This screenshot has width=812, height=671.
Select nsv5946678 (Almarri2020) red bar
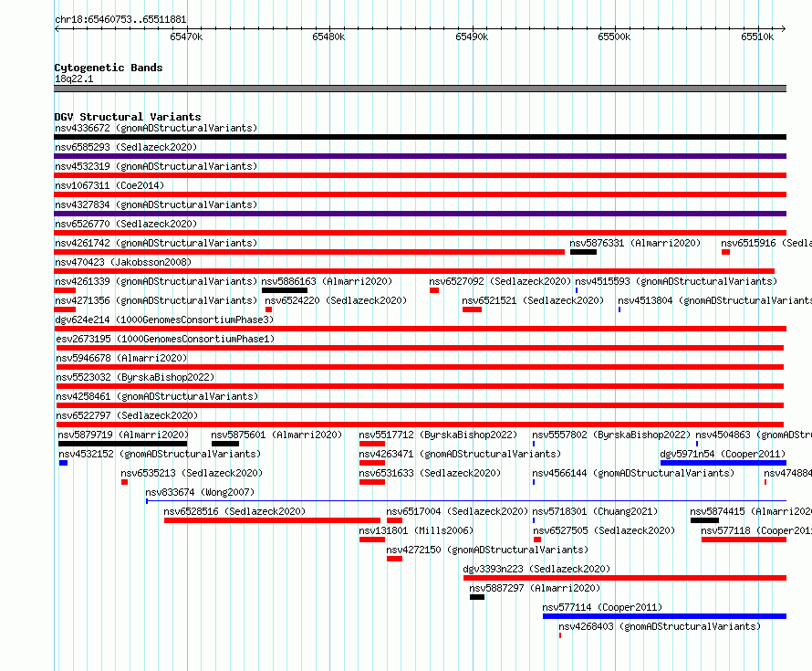click(420, 367)
